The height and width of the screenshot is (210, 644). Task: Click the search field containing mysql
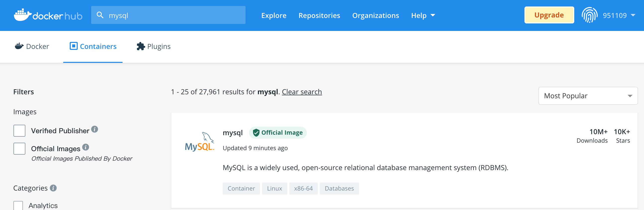coord(168,15)
